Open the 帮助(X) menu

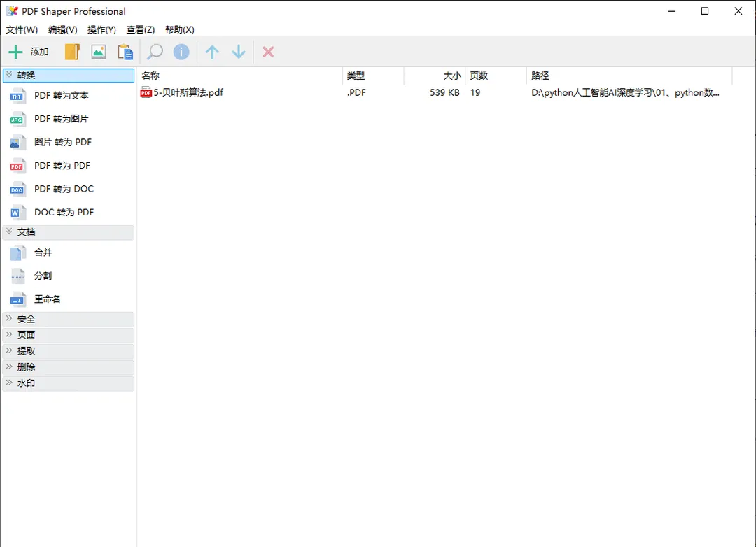tap(180, 29)
